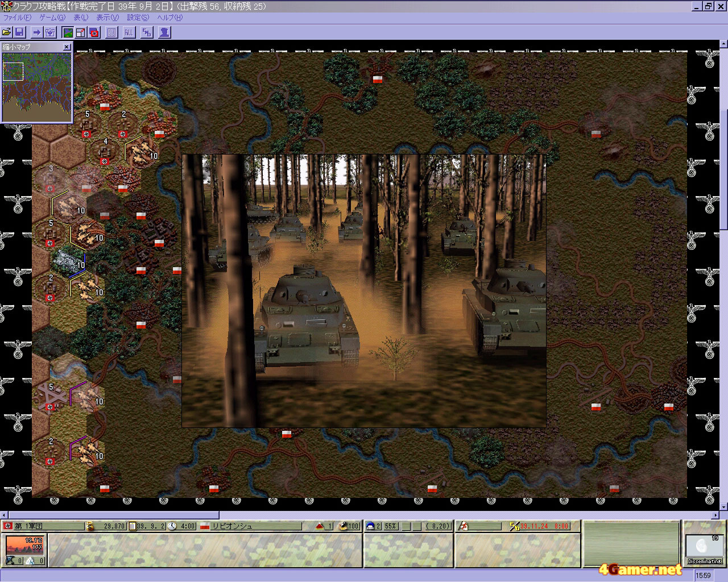
Task: Close the 縮小マップ minimap panel
Action: click(67, 47)
